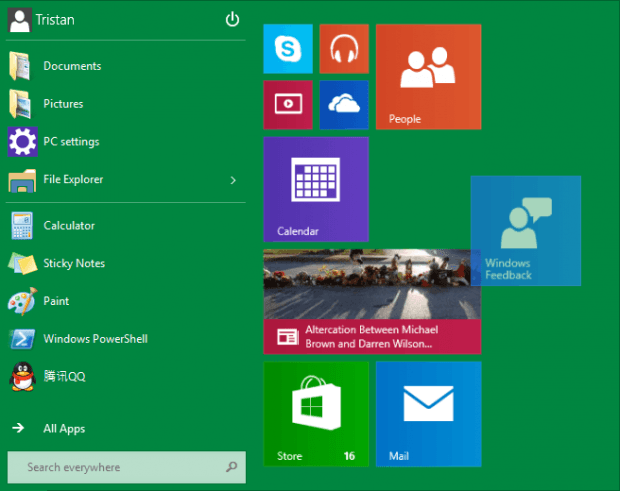Expand the All Apps list
Viewport: 620px width, 491px height.
(x=64, y=429)
